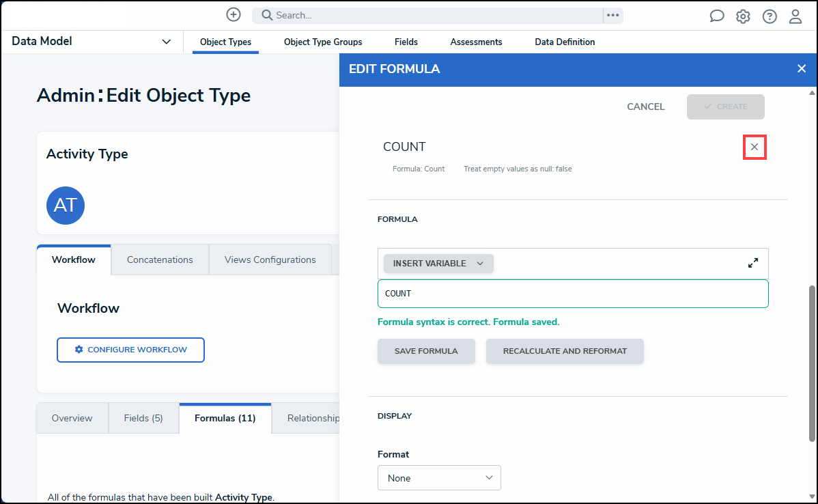Open the Concatenations tab
The image size is (818, 504).
point(160,260)
